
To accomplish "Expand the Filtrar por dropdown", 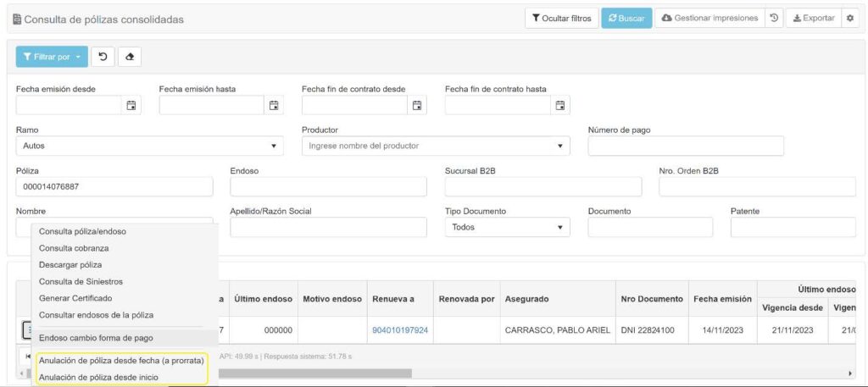I will point(52,57).
